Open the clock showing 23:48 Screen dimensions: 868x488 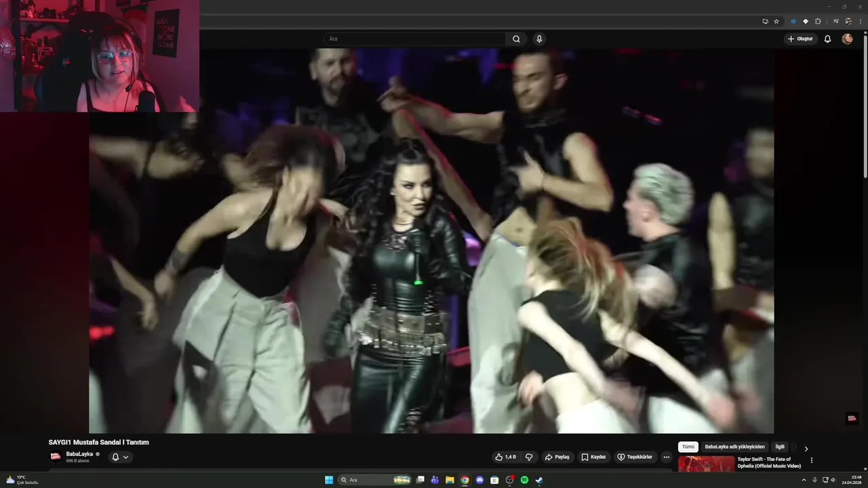(x=852, y=480)
